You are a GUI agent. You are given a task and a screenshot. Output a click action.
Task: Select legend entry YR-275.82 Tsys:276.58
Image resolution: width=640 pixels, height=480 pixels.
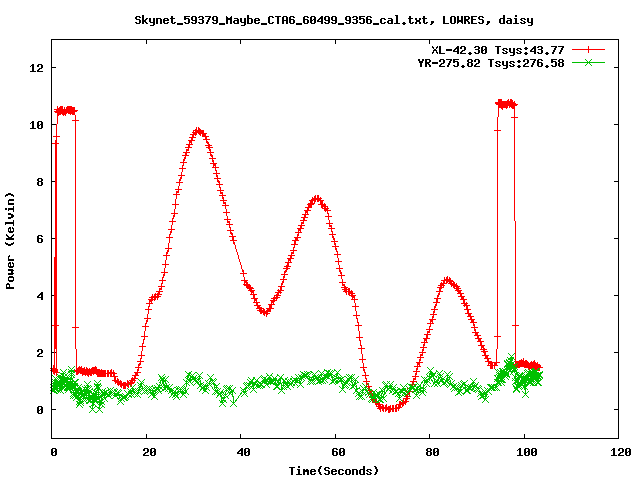491,63
